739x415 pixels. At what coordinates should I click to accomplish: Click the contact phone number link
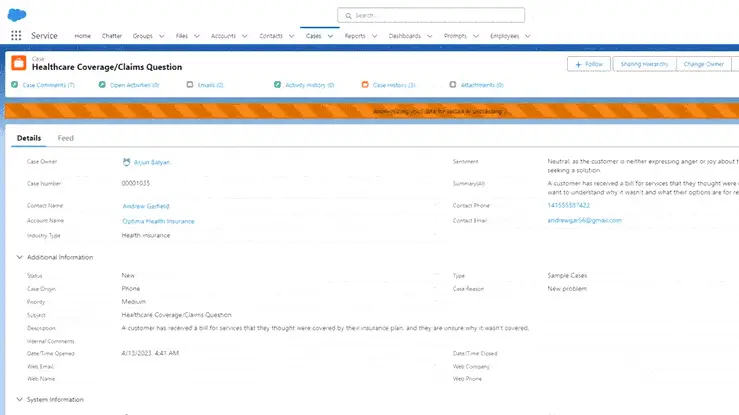click(568, 205)
